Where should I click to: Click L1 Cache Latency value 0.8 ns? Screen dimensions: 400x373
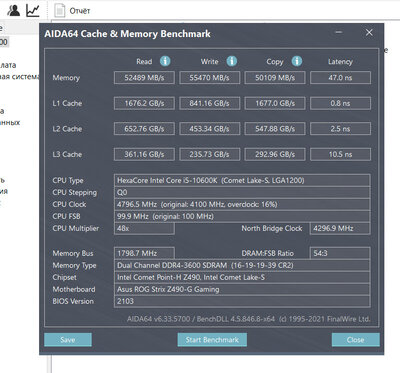coord(340,103)
